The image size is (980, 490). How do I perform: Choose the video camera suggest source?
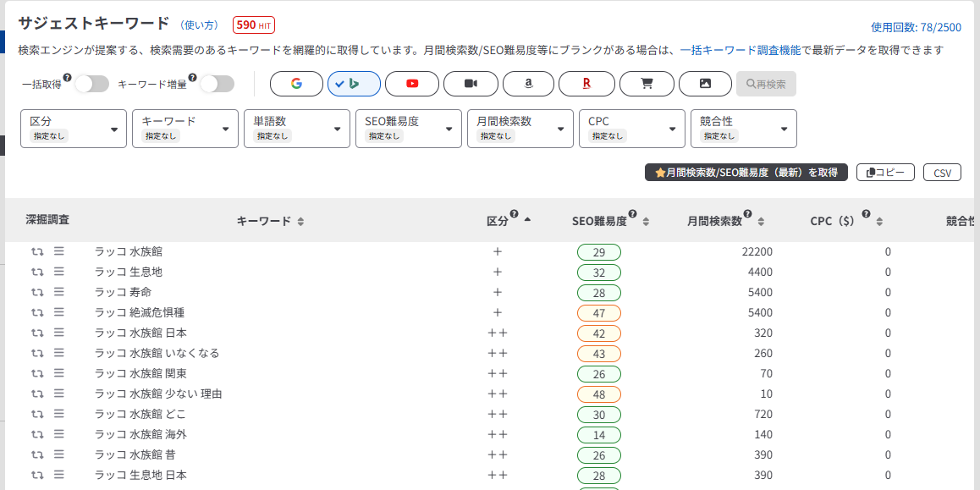tap(471, 84)
